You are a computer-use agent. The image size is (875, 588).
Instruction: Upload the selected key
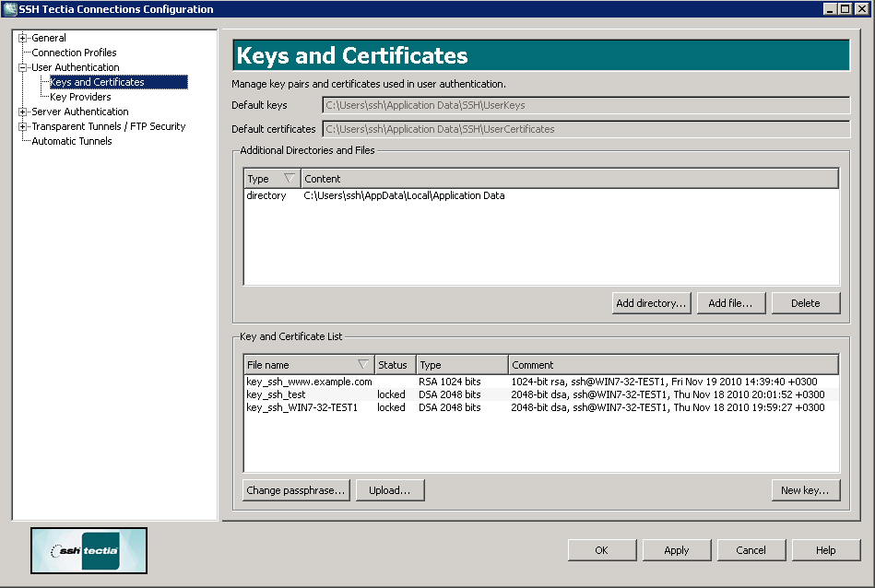[389, 489]
